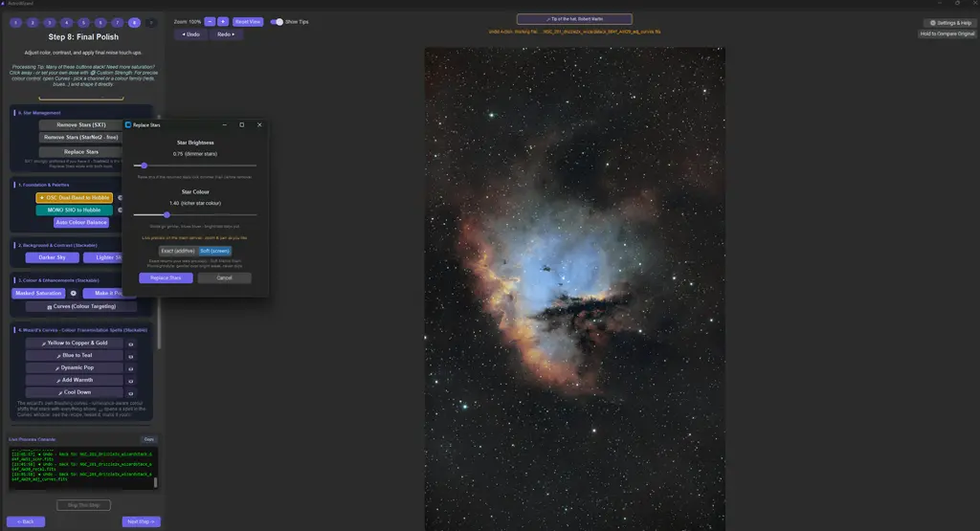Close the Replace Stars dialog
This screenshot has width=980, height=531.
tap(259, 125)
